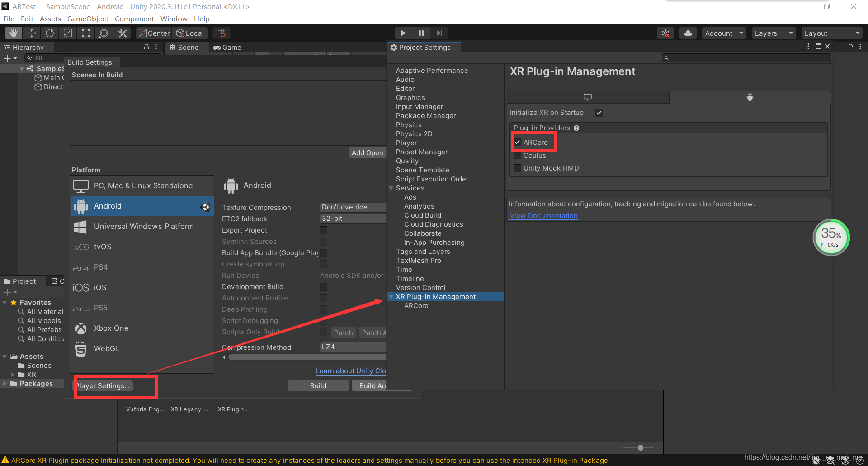Select WebGL platform
The width and height of the screenshot is (868, 466).
(142, 348)
